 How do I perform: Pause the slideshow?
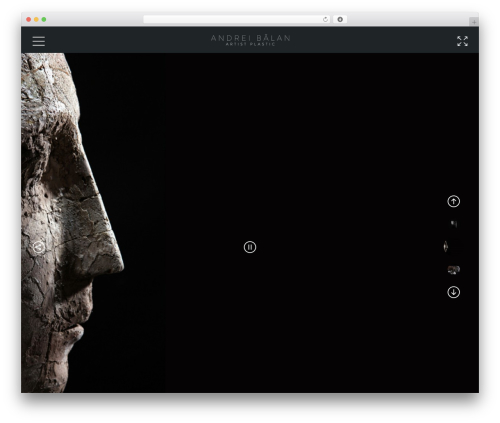(x=250, y=247)
